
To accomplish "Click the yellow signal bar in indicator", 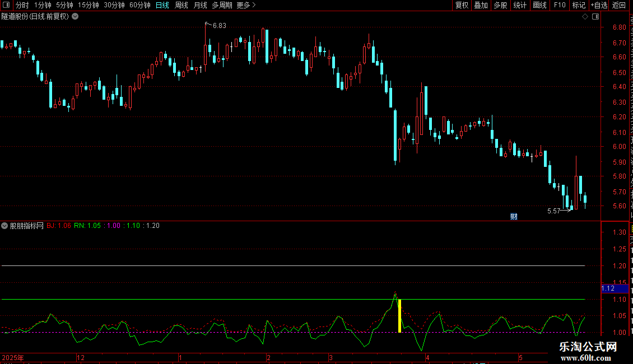I will tap(399, 316).
